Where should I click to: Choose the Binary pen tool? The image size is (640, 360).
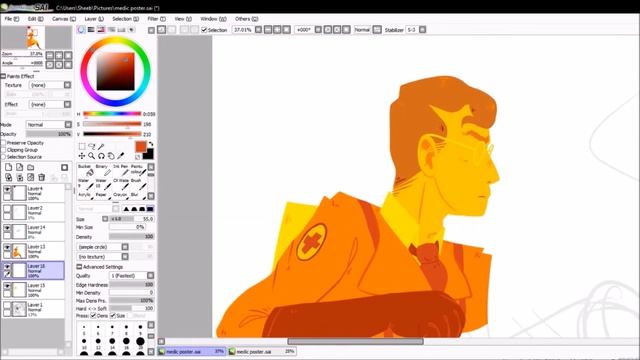[103, 170]
